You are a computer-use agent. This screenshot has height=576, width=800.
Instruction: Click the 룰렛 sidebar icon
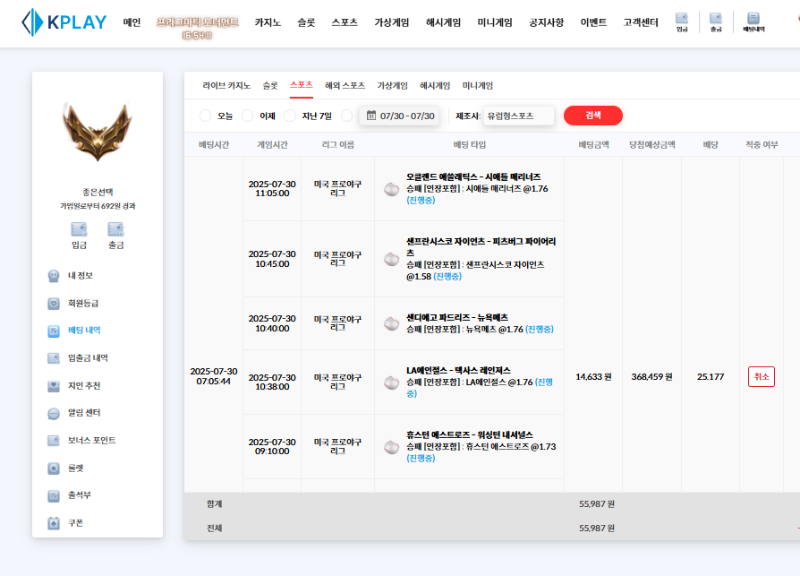coord(54,468)
